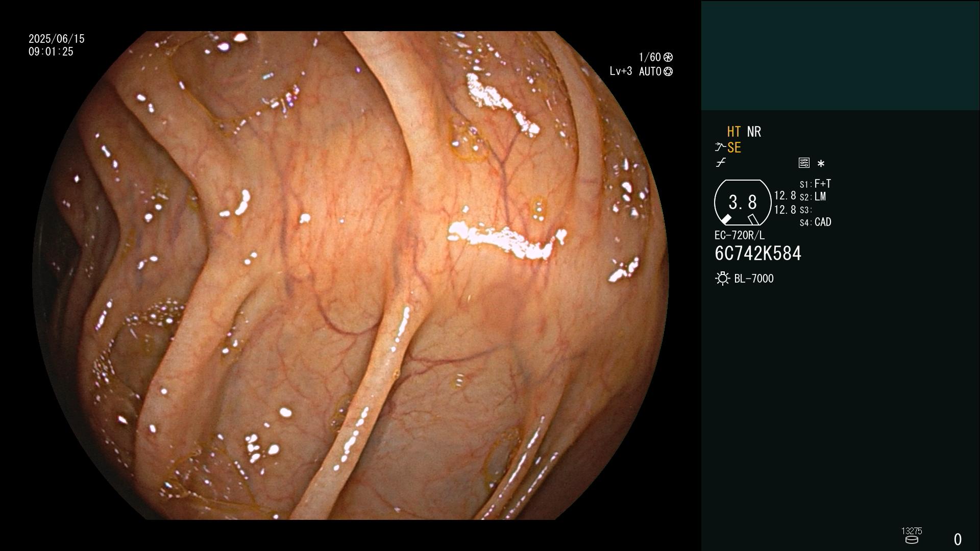Viewport: 980px width, 551px height.
Task: Click the asterisk indicator icon
Action: [821, 163]
